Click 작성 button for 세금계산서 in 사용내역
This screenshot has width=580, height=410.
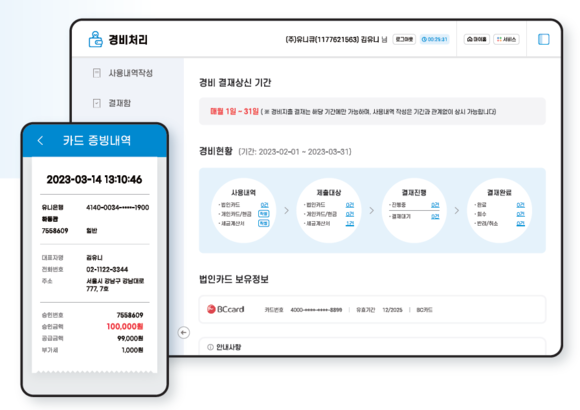click(263, 223)
